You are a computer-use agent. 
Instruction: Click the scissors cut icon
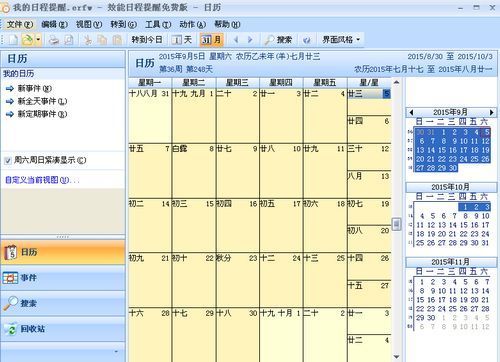tap(88, 40)
